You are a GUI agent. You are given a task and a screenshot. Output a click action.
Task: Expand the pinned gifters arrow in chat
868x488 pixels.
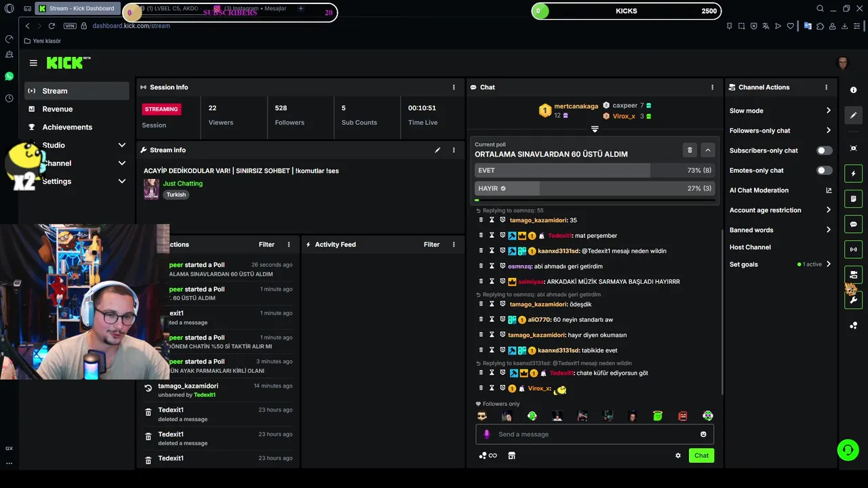click(595, 129)
